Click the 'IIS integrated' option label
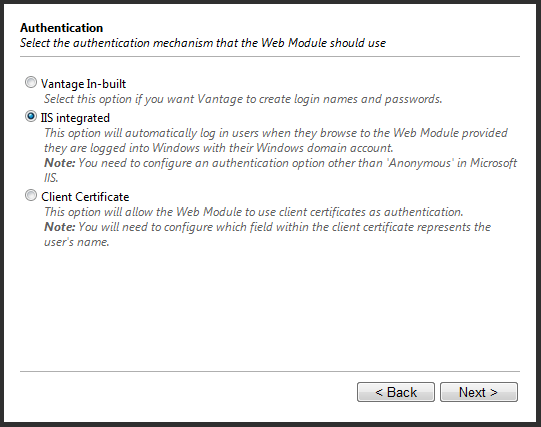541x427 pixels. pyautogui.click(x=75, y=118)
